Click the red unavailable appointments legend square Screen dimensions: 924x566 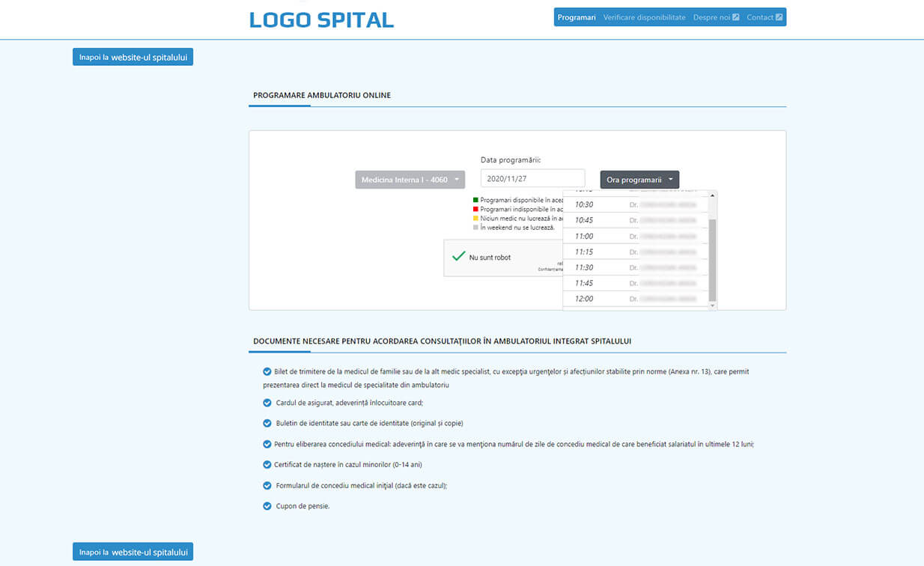pyautogui.click(x=475, y=209)
